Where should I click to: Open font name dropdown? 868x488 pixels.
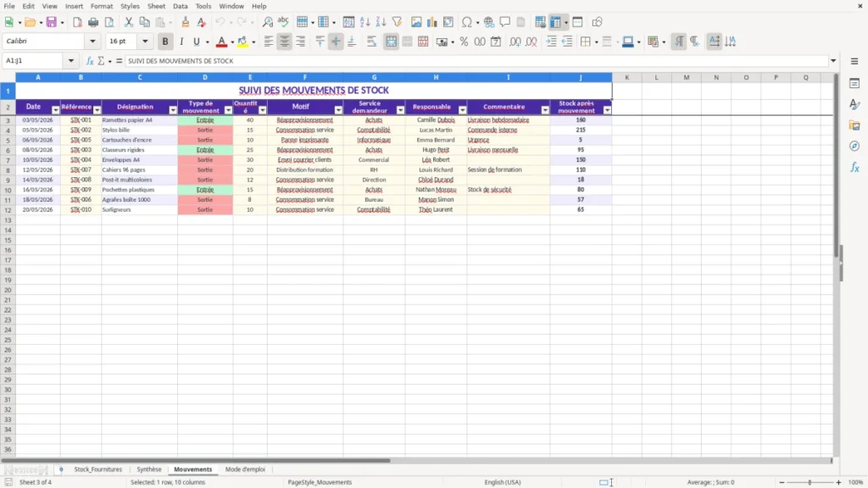pos(92,41)
